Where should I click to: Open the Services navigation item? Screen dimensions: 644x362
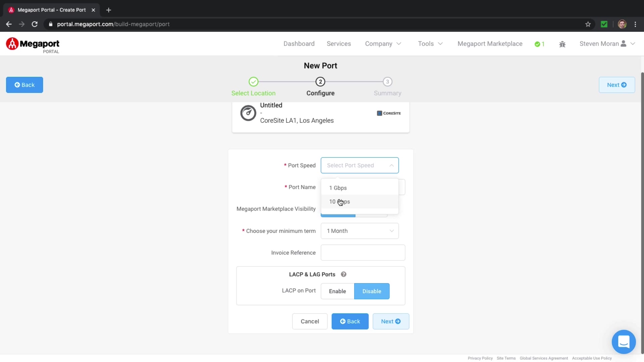pyautogui.click(x=338, y=44)
